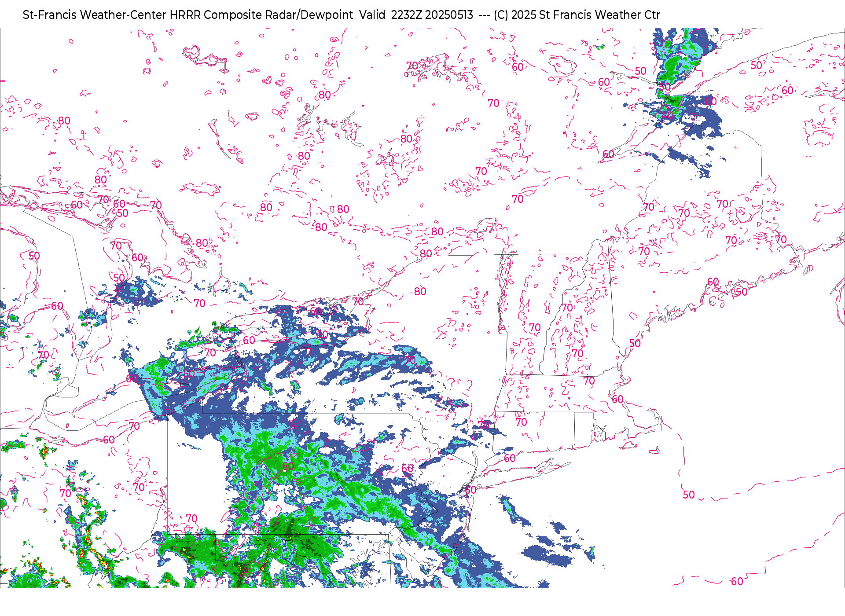Click the "(C) 2025 St Francis Weather Ctr" copyright
This screenshot has height=616, width=845.
577,15
